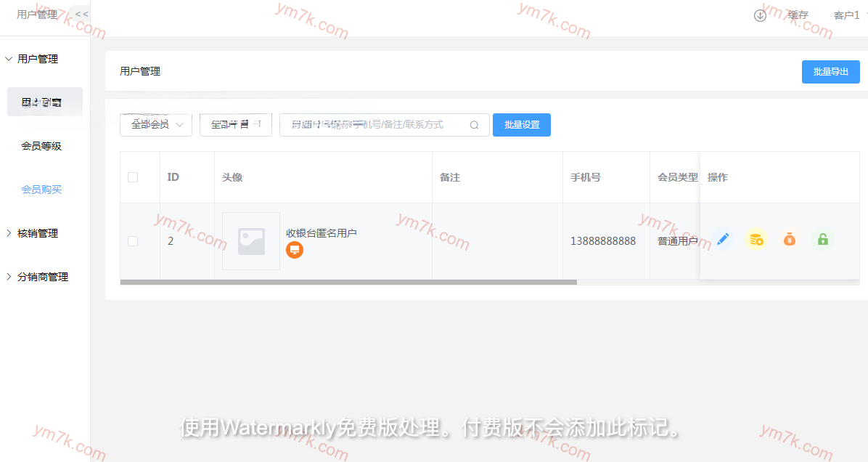Screen dimensions: 868x462
Task: Check the checkbox for user ID 2
Action: coord(133,241)
